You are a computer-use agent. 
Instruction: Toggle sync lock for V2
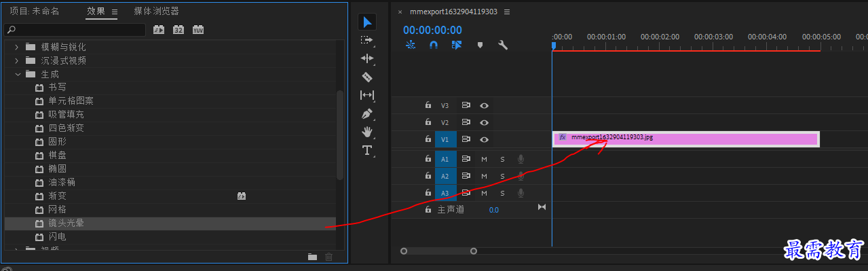(466, 122)
